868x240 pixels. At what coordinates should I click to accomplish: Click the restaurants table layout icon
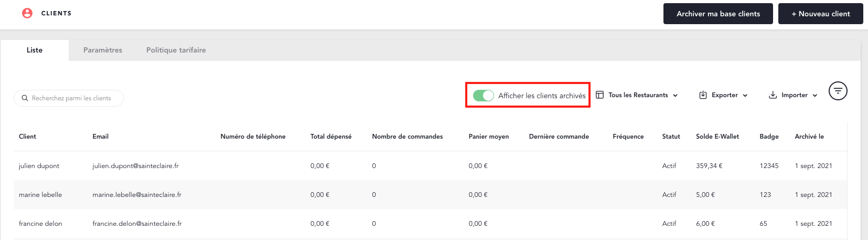(x=599, y=95)
